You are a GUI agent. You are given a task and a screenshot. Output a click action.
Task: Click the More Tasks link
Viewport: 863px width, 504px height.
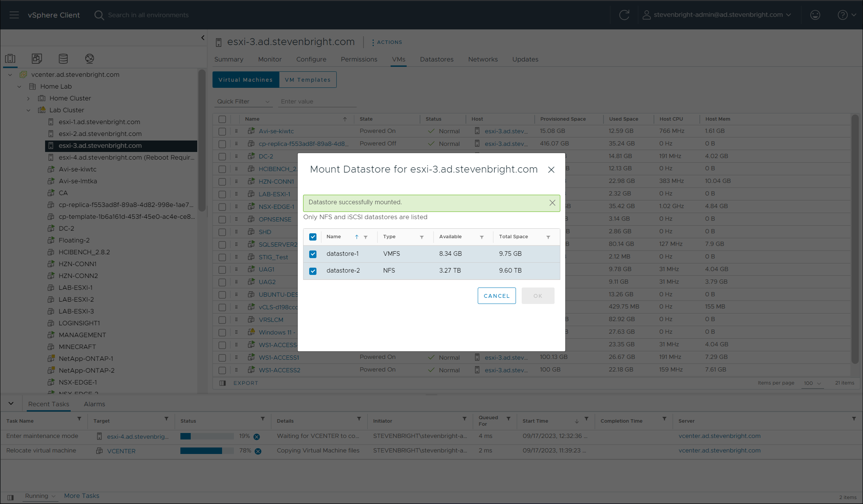(x=81, y=496)
